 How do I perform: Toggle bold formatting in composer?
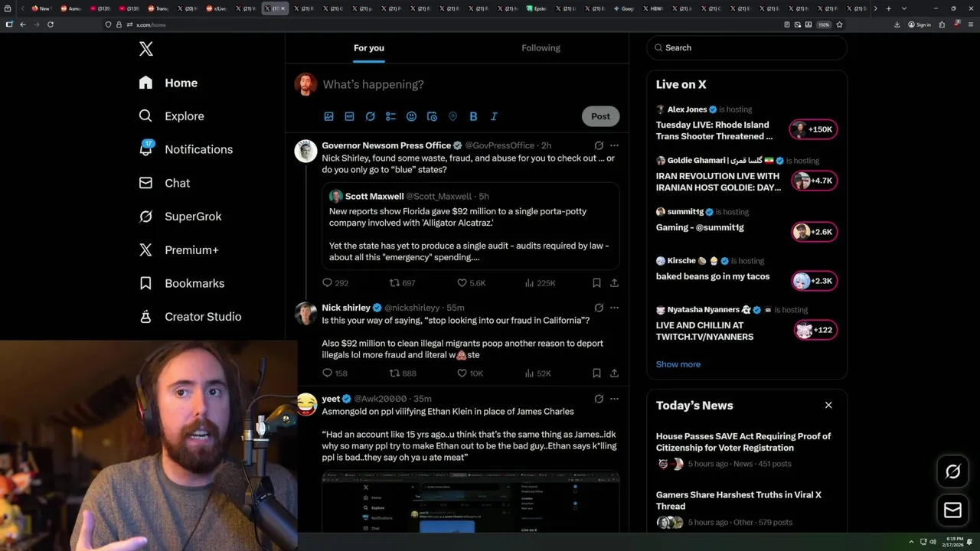coord(473,116)
